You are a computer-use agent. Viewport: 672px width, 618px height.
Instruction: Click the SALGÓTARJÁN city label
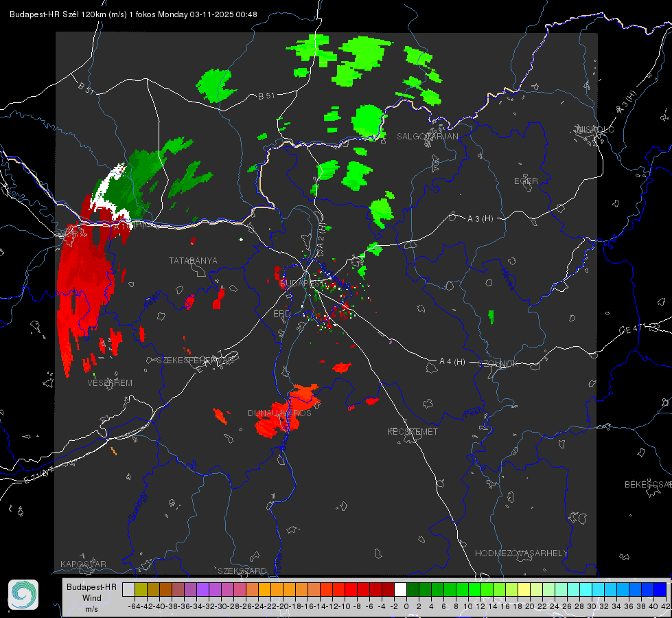[427, 137]
